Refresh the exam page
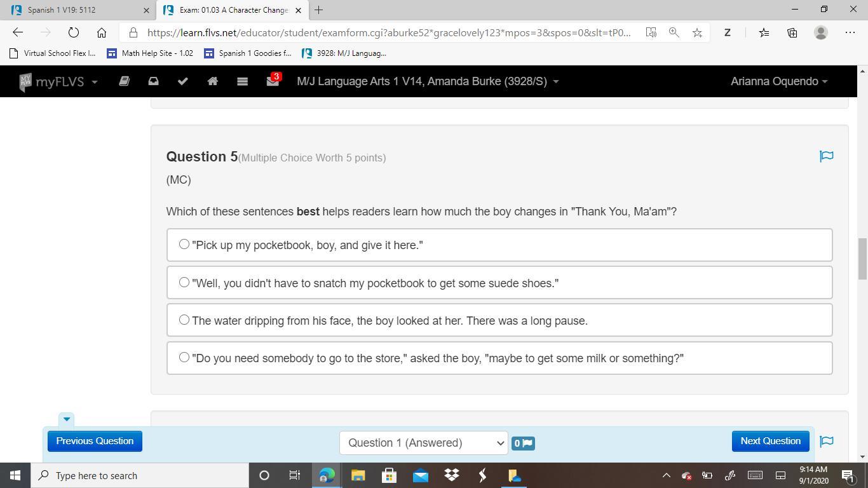Screen dimensions: 868x488 pyautogui.click(x=73, y=32)
